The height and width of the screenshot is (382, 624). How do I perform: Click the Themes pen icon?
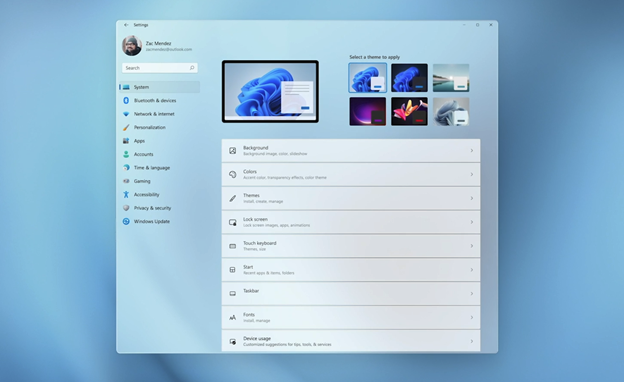(233, 198)
